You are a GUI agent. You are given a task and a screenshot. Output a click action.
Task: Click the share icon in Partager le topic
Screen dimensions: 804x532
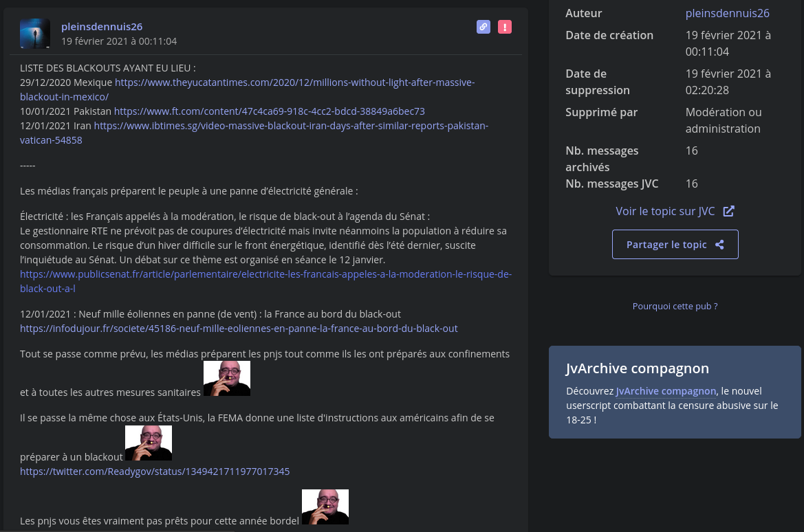pyautogui.click(x=719, y=245)
